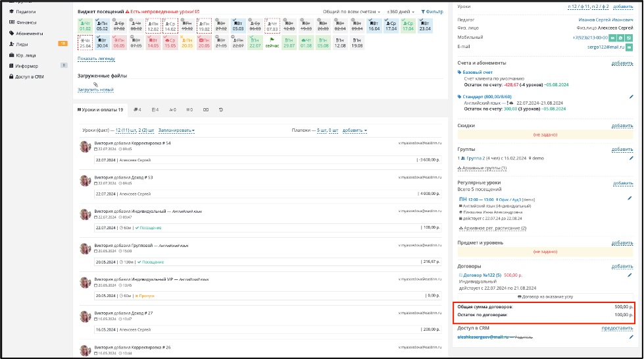The width and height of the screenshot is (644, 359).
Task: Collapse the Договор №122 entry with the minus icon
Action: [x=460, y=275]
